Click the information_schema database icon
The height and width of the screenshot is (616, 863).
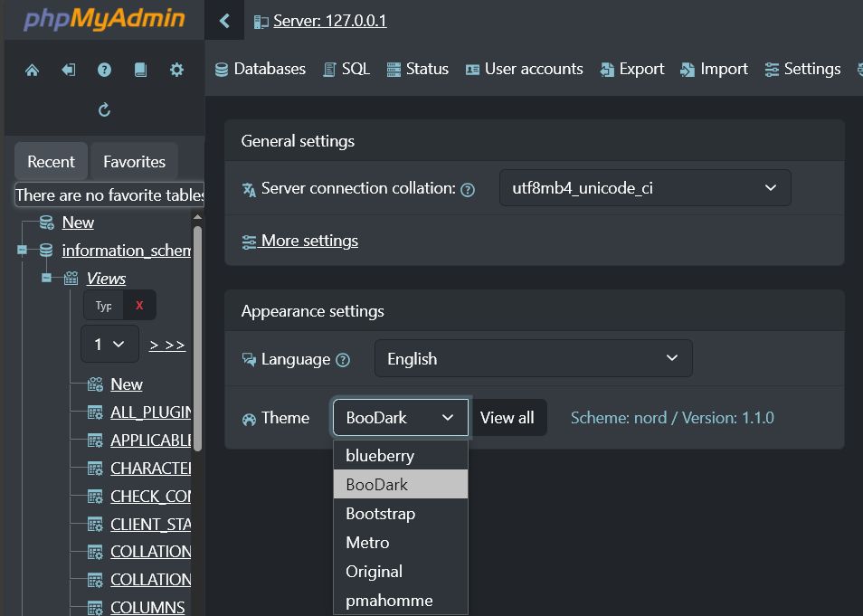[x=46, y=251]
